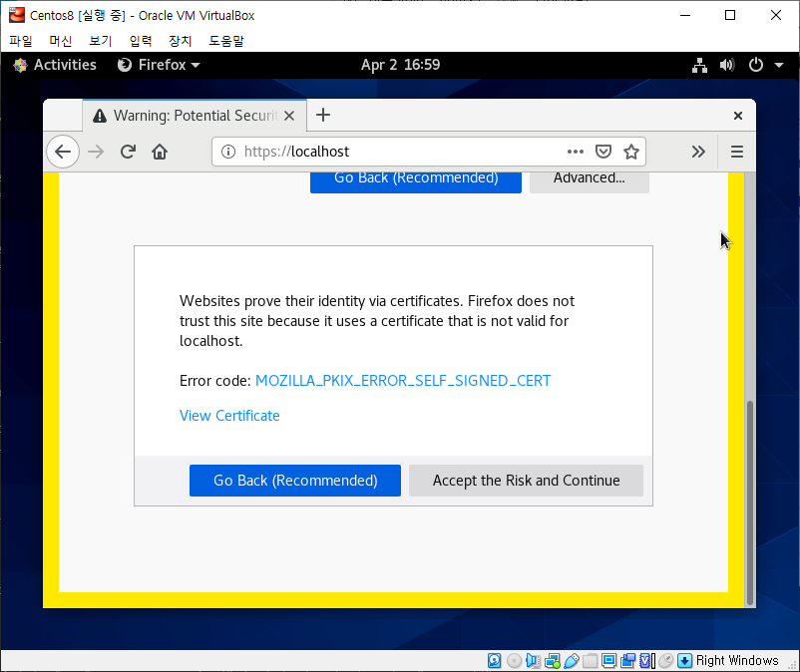Click VirtualBox recording status icon
The height and width of the screenshot is (672, 800).
pos(628,661)
